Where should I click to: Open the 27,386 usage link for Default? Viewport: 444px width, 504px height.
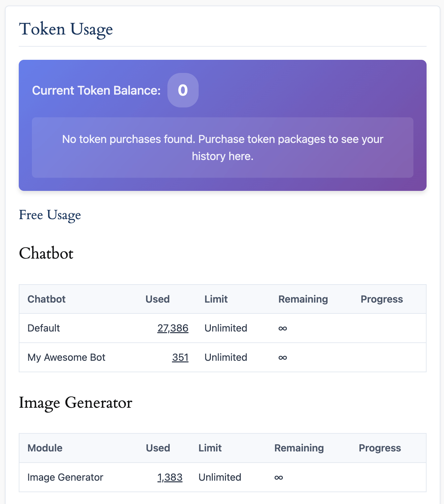173,328
